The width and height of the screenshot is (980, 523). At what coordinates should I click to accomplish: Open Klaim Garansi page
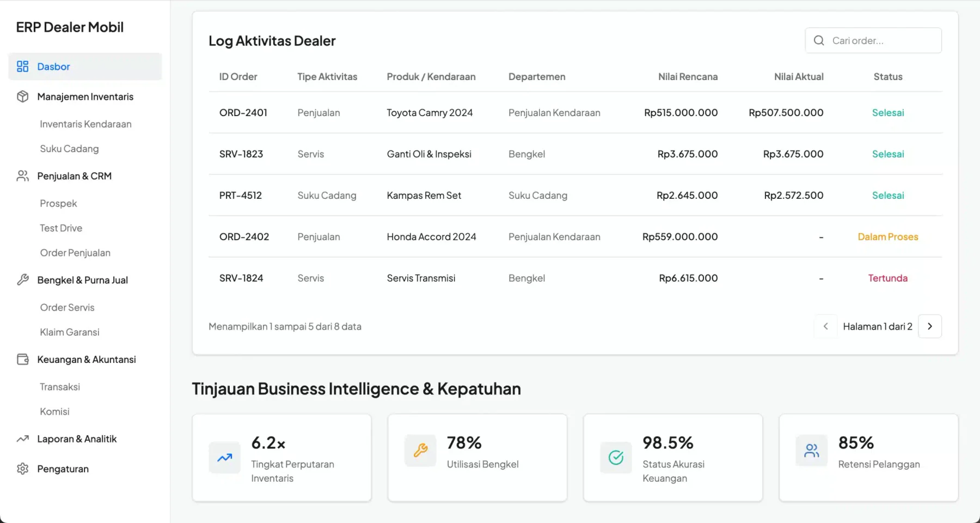(70, 332)
